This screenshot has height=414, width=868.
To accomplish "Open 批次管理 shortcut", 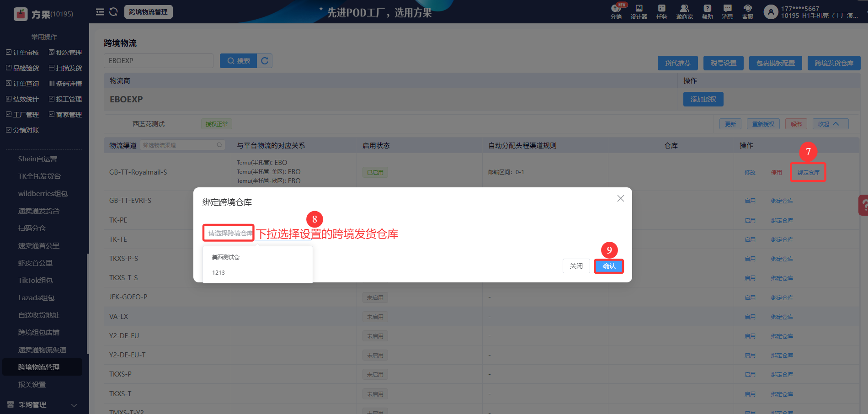I will pyautogui.click(x=65, y=53).
